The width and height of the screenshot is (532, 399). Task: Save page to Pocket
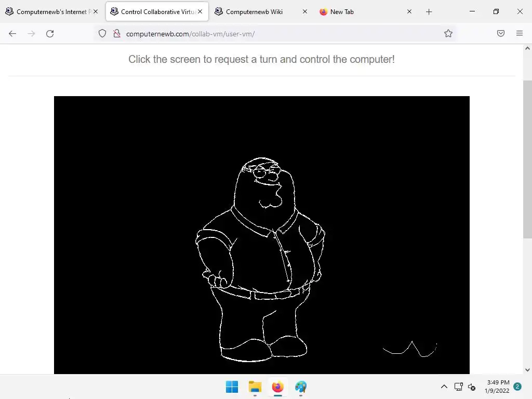tap(501, 33)
